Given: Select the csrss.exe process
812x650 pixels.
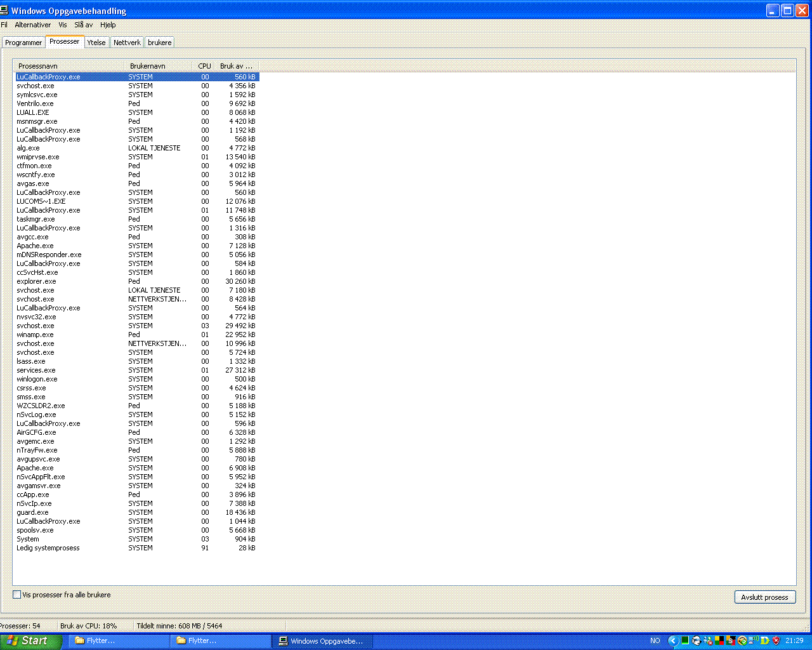Looking at the screenshot, I should point(137,388).
